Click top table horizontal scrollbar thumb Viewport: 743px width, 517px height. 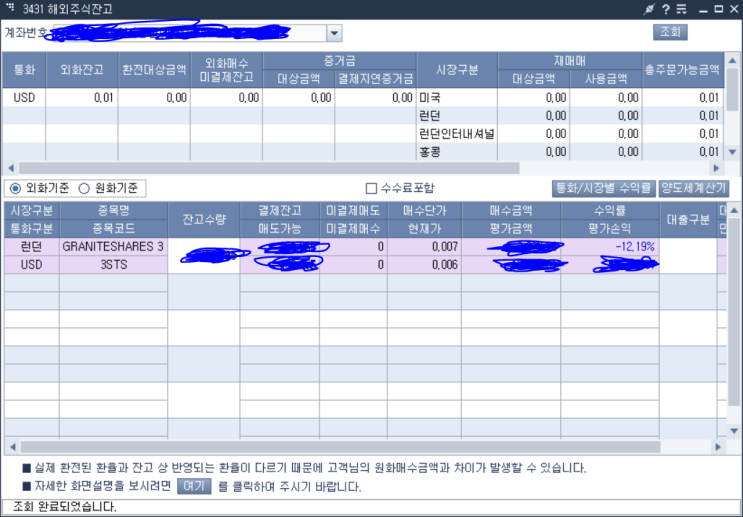click(x=269, y=168)
